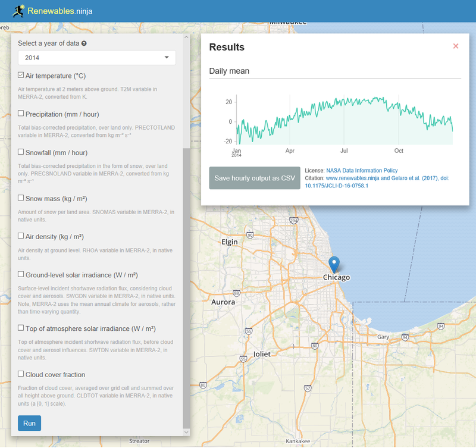Click the Run button
This screenshot has height=448, width=476.
coord(29,423)
